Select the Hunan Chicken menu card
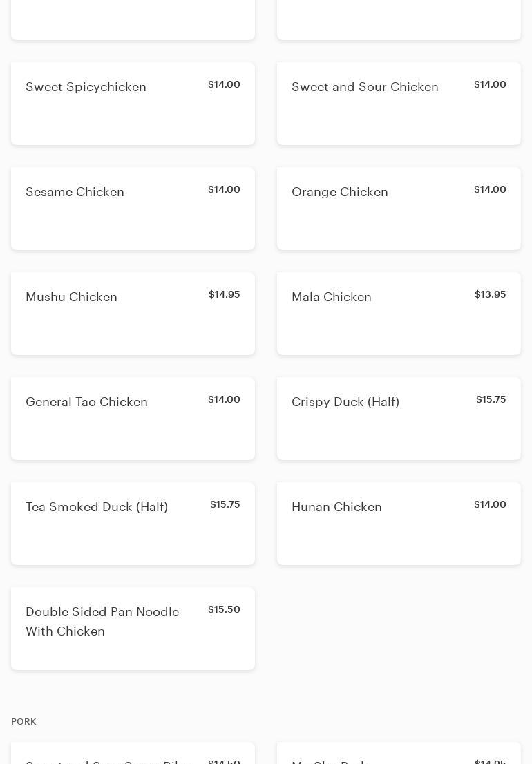Viewport: 532px width, 764px height. click(399, 524)
